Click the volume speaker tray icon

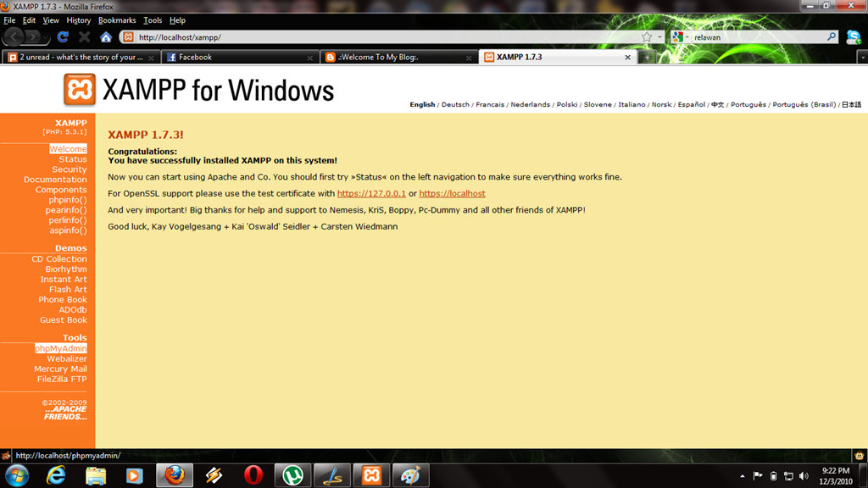pyautogui.click(x=804, y=476)
